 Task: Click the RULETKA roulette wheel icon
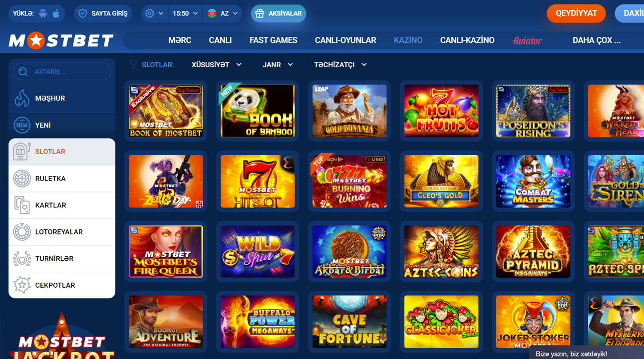tap(22, 179)
